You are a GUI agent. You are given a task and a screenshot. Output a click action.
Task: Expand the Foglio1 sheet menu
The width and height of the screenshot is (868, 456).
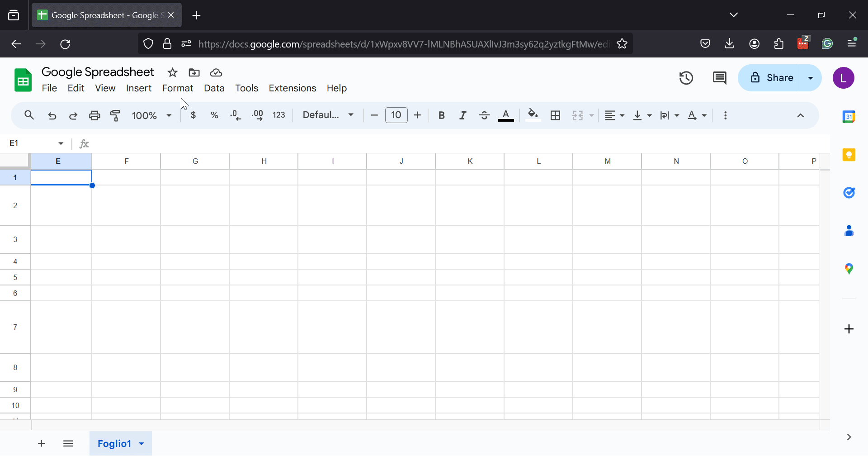[x=141, y=443]
